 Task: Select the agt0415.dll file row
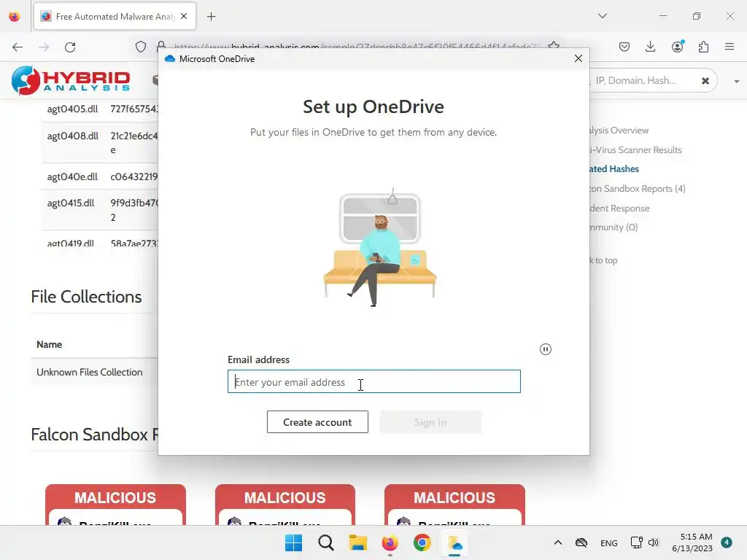[x=99, y=210]
